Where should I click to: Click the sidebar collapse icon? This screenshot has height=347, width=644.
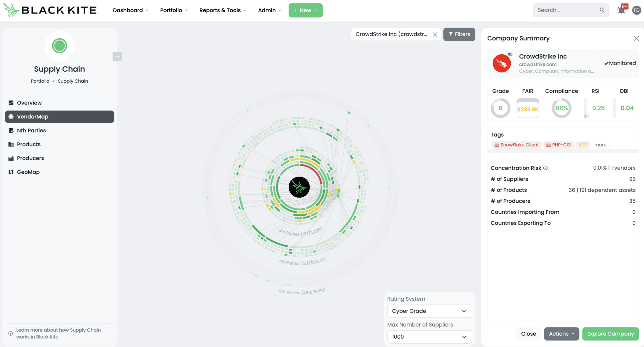117,57
